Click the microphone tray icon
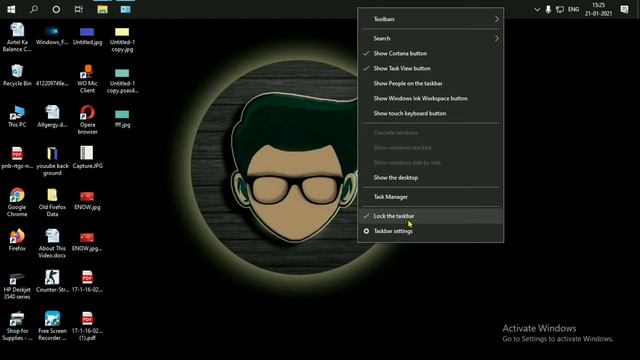Viewport: 640px width, 360px height. pos(548,9)
